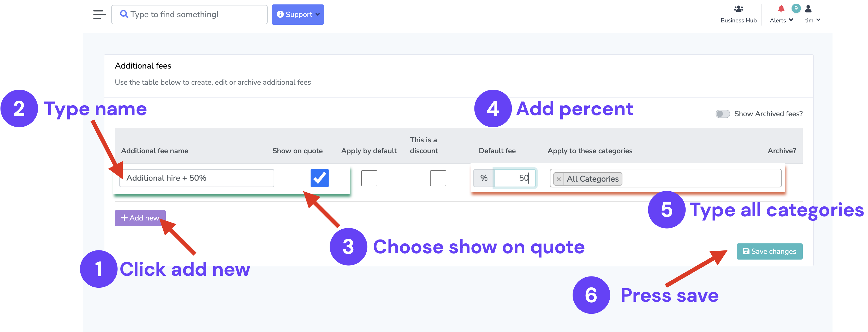Check the Apply by default checkbox
The height and width of the screenshot is (332, 868).
click(369, 178)
